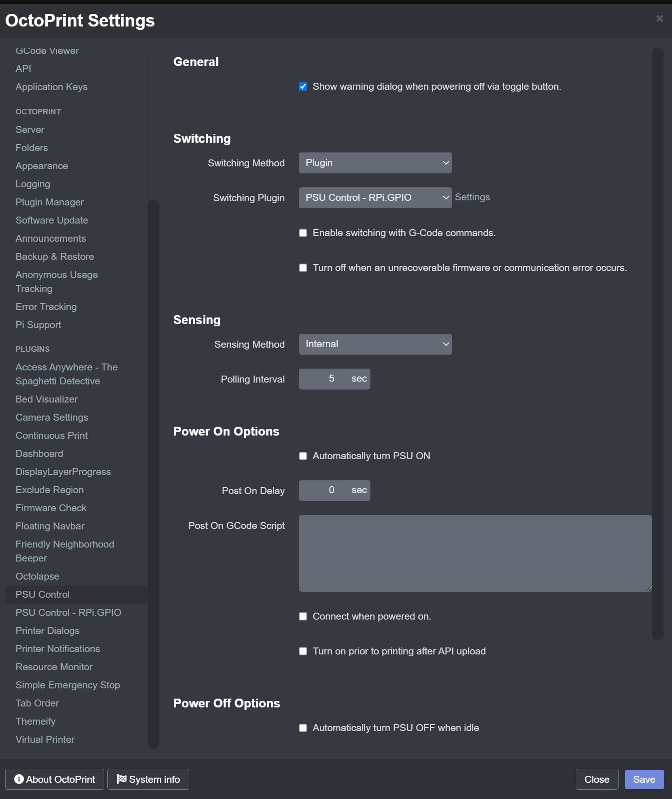Select Anonymous Usage Tracking

click(x=57, y=282)
